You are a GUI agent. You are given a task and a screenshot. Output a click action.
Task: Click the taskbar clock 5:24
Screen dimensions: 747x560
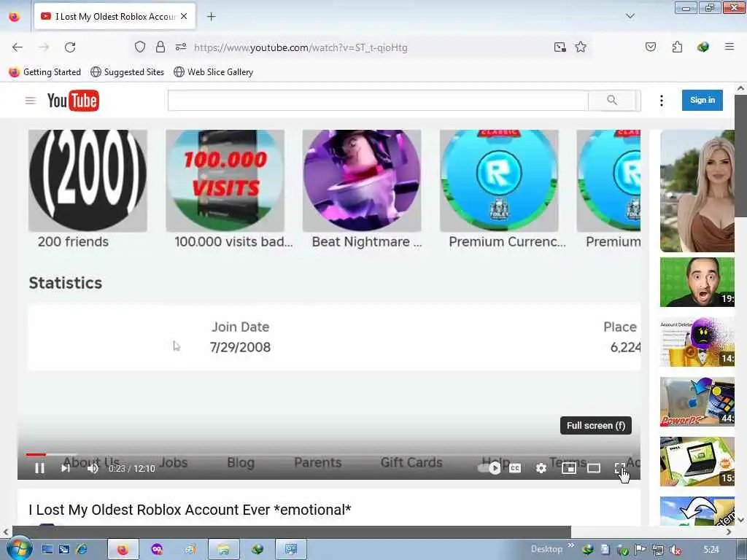(711, 550)
